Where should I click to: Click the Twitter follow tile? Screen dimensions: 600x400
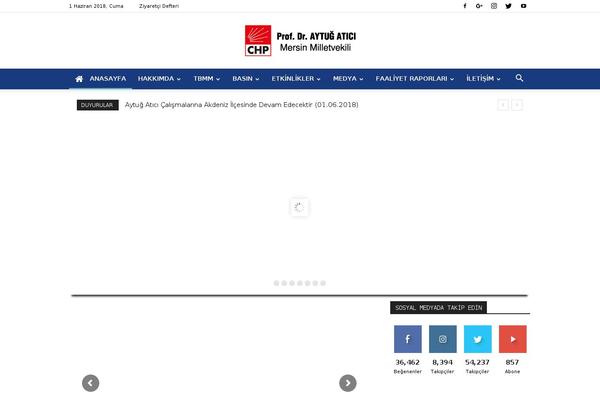coord(478,339)
